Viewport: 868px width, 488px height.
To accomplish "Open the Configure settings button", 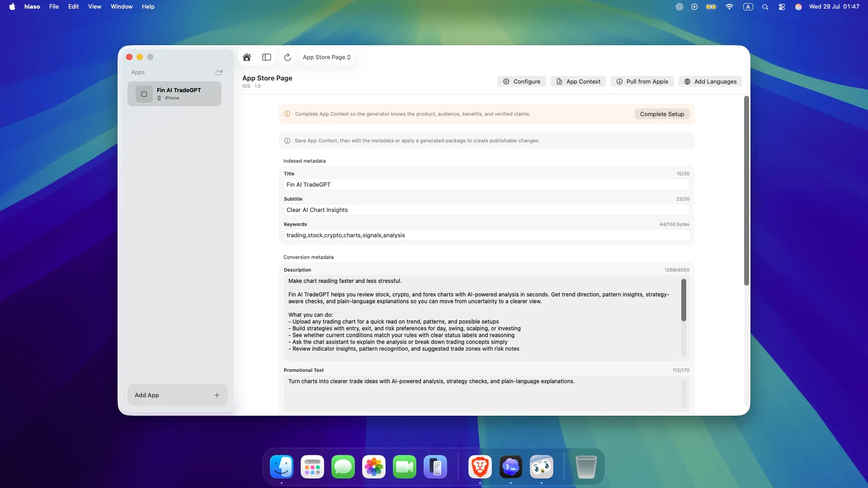I will [522, 81].
